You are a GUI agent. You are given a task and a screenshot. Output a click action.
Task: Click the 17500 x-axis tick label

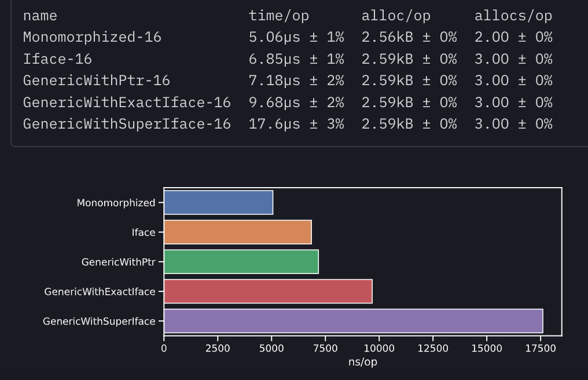539,348
